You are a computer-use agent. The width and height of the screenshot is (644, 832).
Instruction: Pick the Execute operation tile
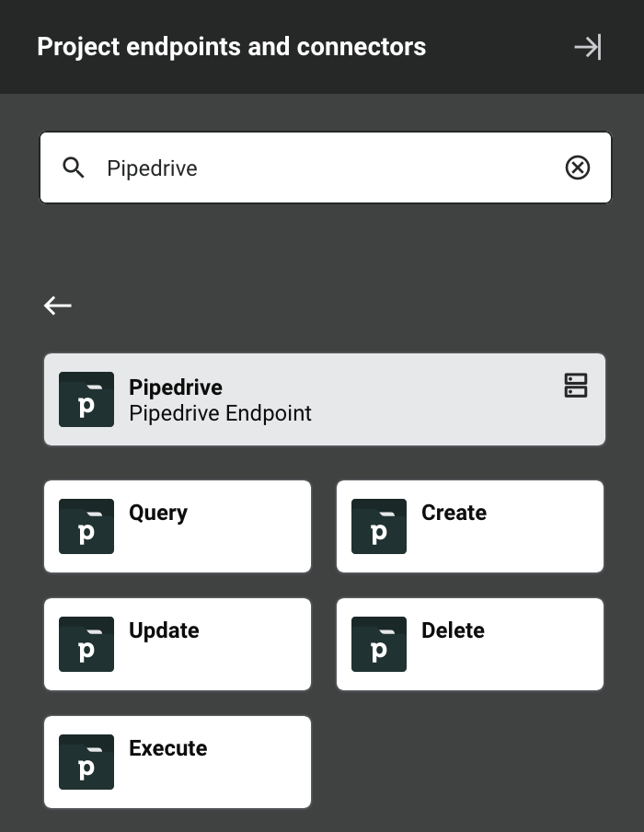[178, 762]
